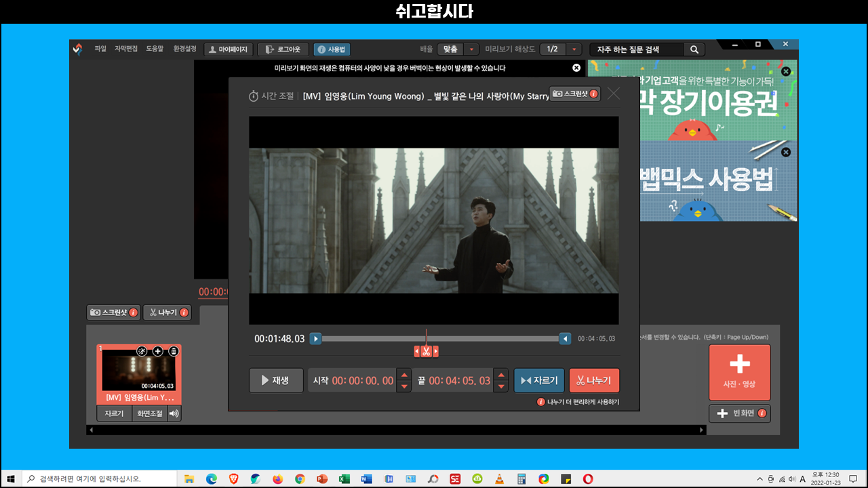The height and width of the screenshot is (488, 868).
Task: Close the 시간 조절 dialog
Action: click(x=614, y=94)
